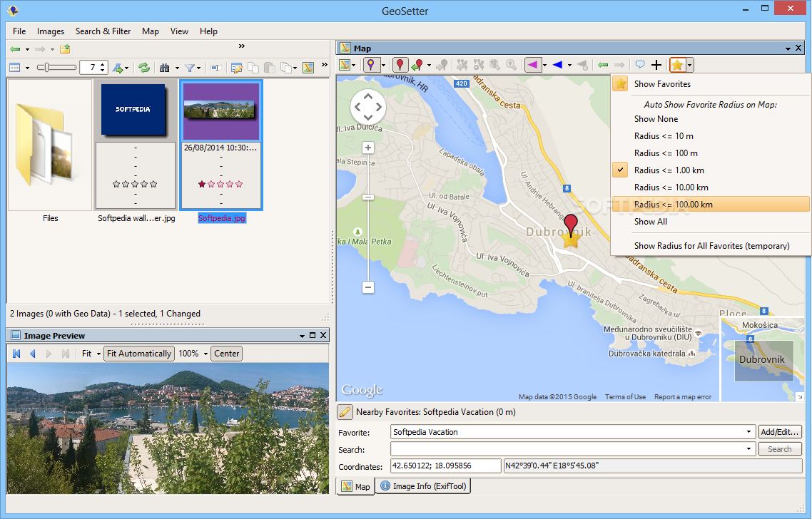Toggle the purple marker image position button
Image resolution: width=812 pixels, height=519 pixels.
371,65
